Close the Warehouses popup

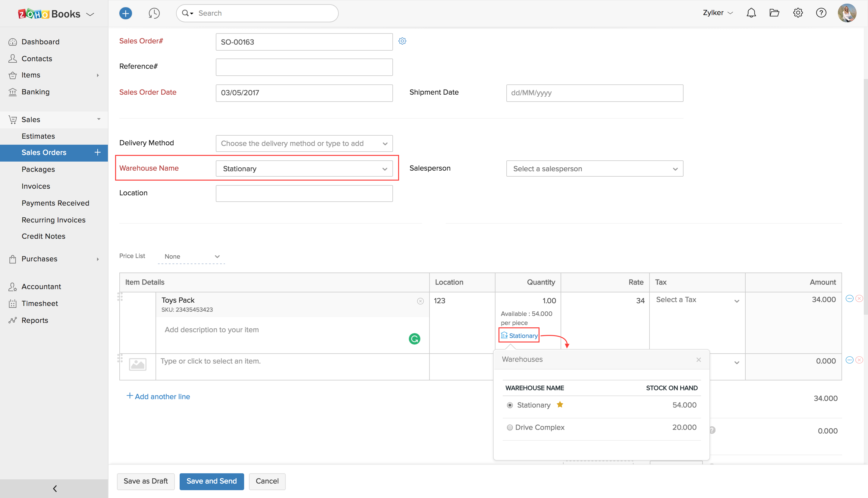[x=698, y=359]
